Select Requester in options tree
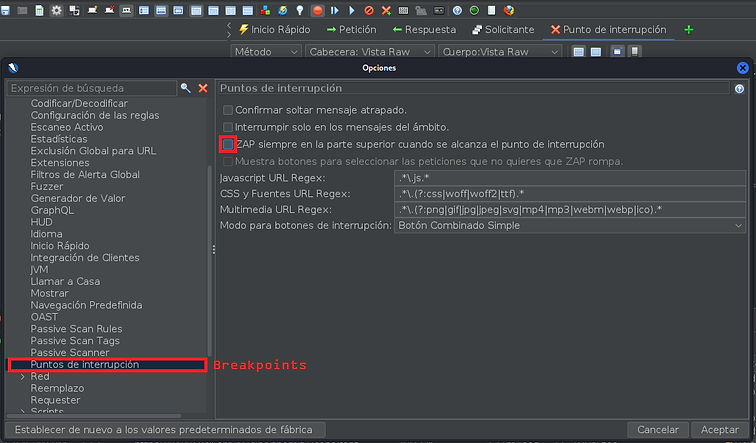Viewport: 756px width, 443px height. click(x=55, y=400)
